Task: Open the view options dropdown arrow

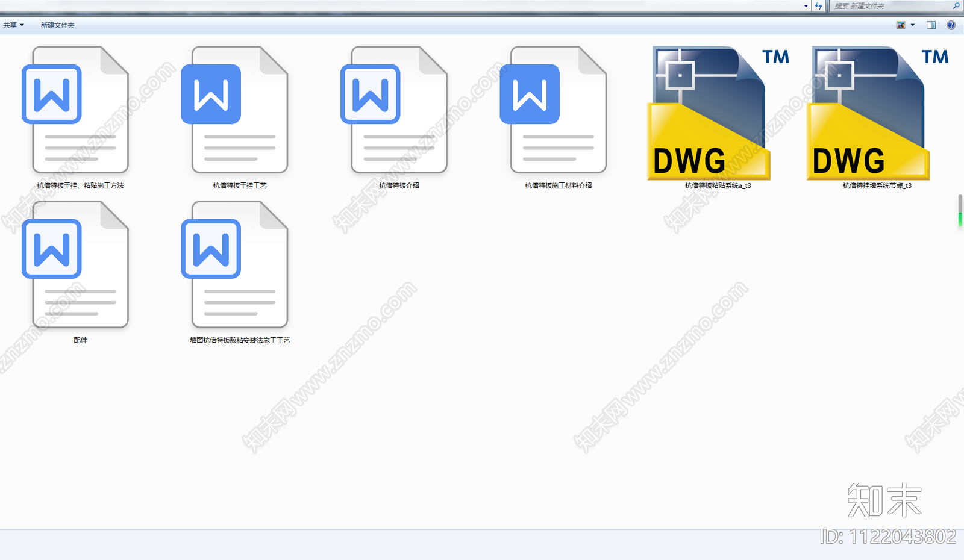Action: click(912, 25)
